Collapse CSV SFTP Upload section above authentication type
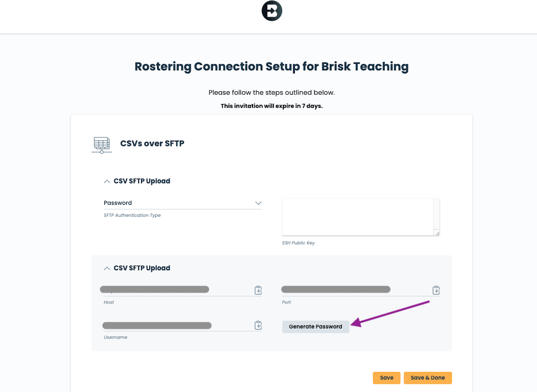This screenshot has height=392, width=537. click(107, 181)
